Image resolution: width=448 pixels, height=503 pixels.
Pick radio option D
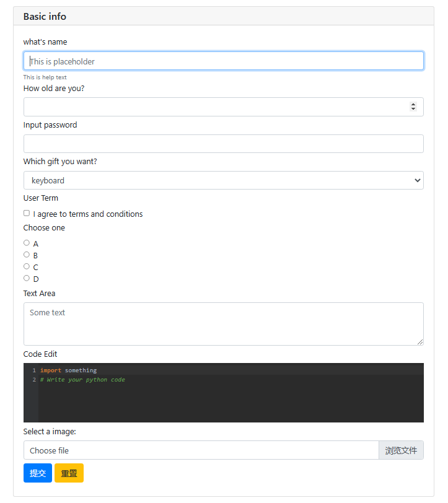[x=27, y=278]
